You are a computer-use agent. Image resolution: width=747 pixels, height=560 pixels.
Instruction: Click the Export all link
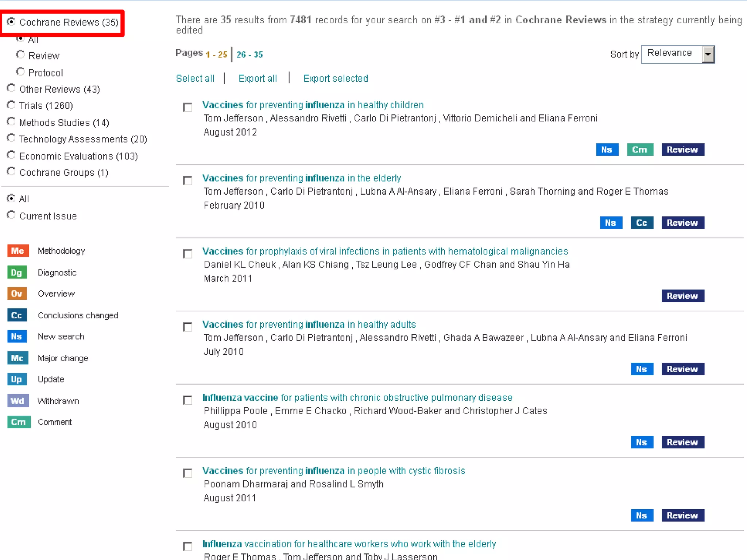258,78
